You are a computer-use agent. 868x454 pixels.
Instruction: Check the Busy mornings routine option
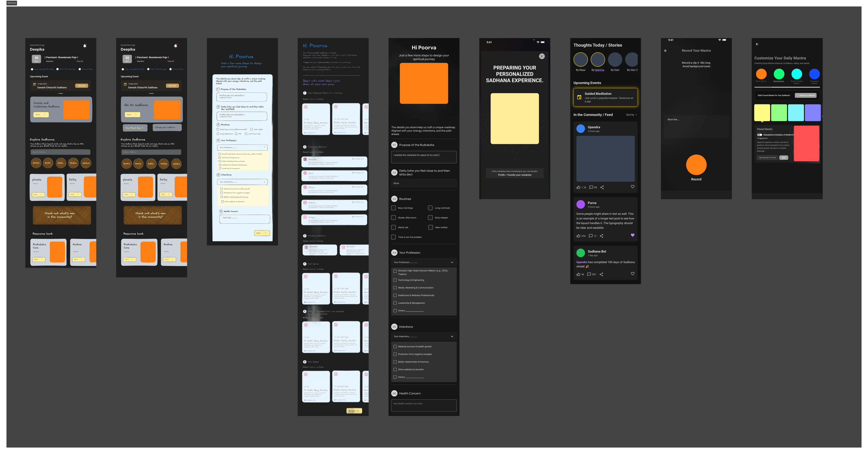click(394, 208)
